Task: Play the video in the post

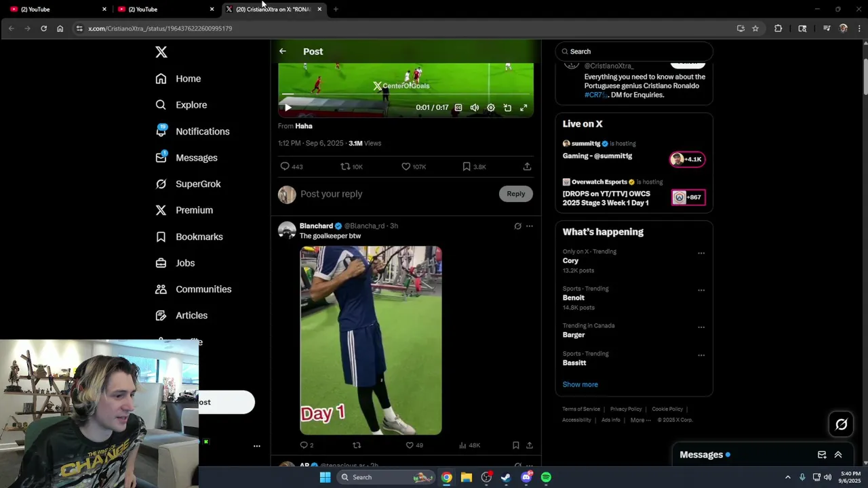Action: [288, 108]
